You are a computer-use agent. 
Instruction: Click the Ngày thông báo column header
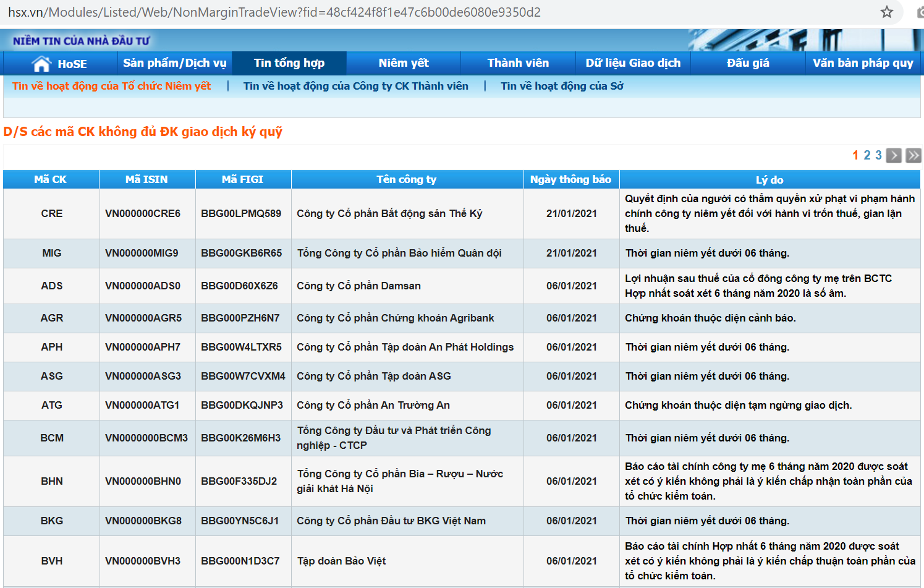point(570,179)
